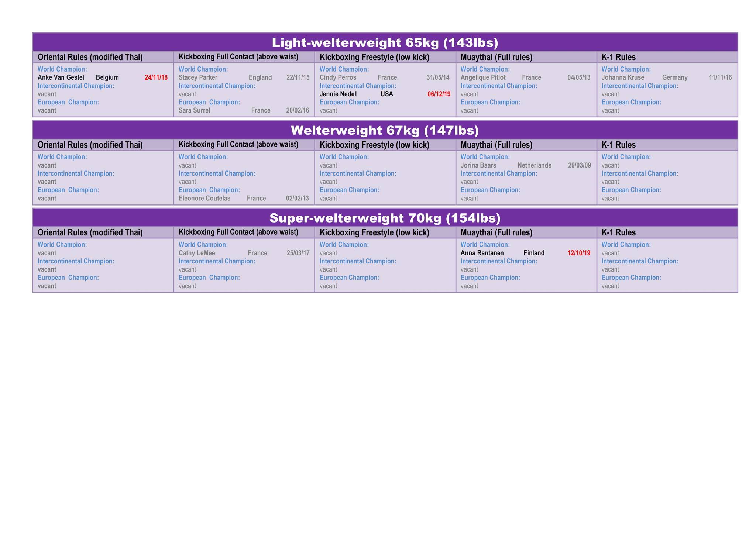The image size is (756, 534).
Task: Click K-1 Rules header in Welterweight table
Action: click(x=619, y=145)
